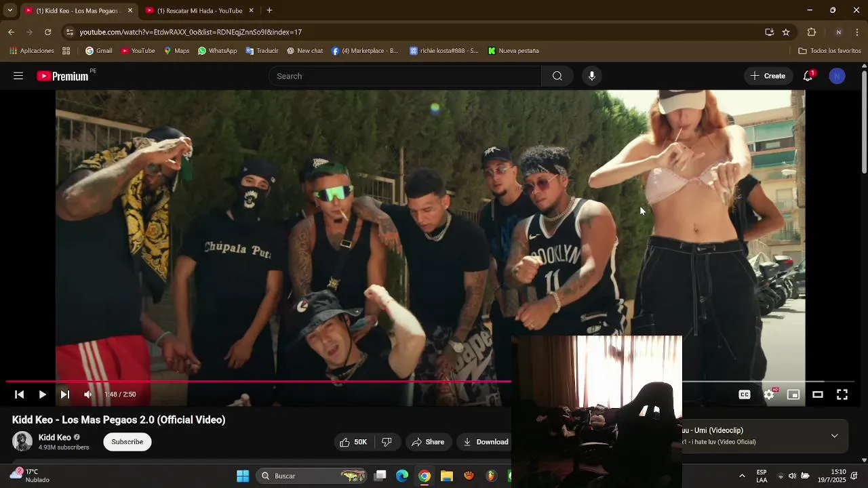868x488 pixels.
Task: Open Microsoft Edge from the taskbar
Action: point(402,476)
